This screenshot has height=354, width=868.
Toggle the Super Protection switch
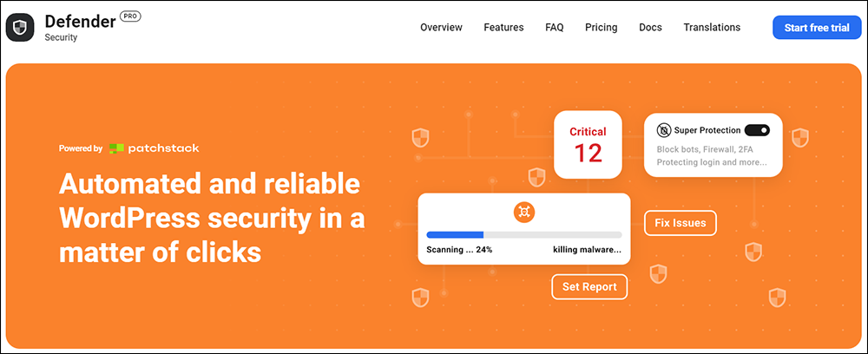click(x=757, y=130)
